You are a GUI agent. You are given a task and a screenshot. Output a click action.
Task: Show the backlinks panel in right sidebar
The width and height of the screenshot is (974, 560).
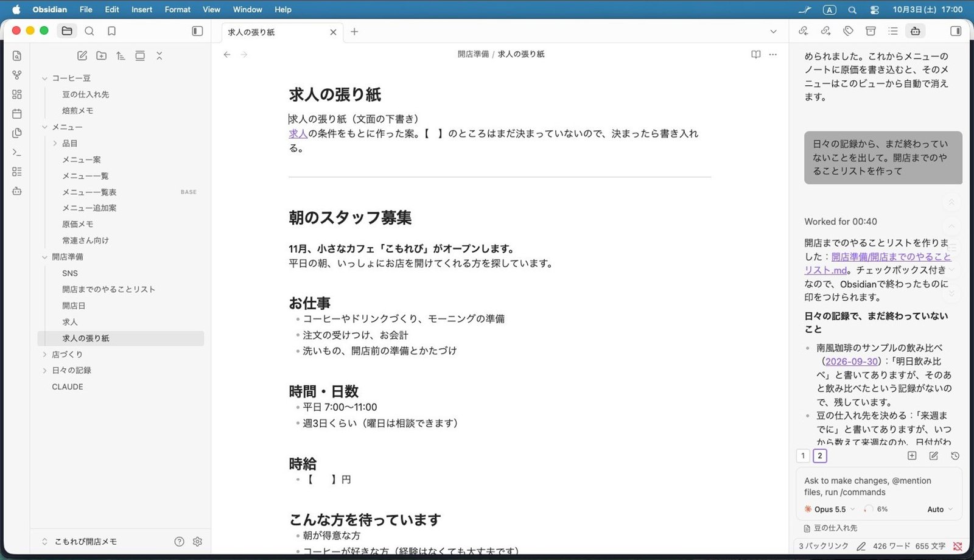[x=804, y=31]
